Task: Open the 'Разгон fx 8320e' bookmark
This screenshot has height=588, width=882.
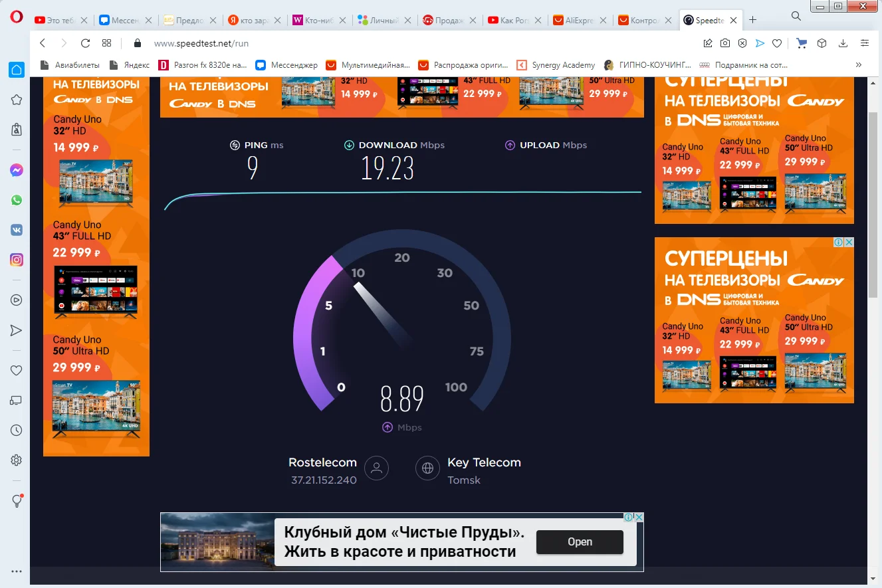Action: [x=202, y=65]
